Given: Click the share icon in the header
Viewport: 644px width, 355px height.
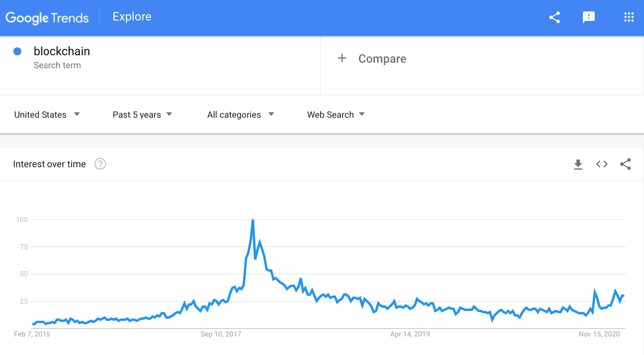Looking at the screenshot, I should [x=555, y=17].
